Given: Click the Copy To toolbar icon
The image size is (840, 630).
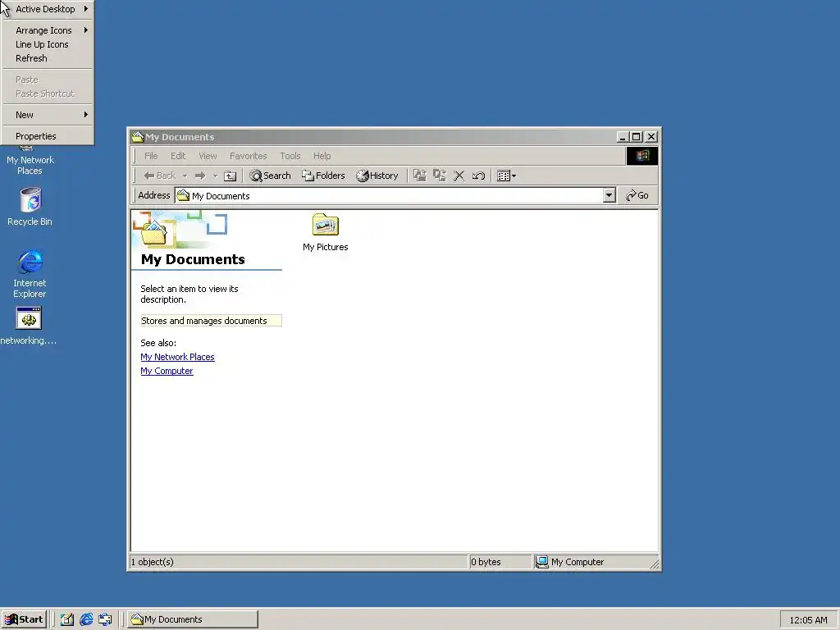Looking at the screenshot, I should click(x=440, y=176).
